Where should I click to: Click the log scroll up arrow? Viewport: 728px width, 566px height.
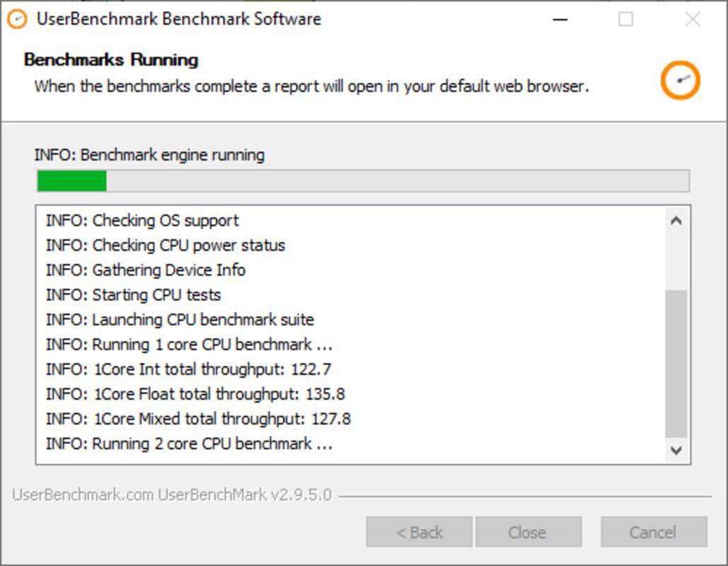pyautogui.click(x=676, y=221)
